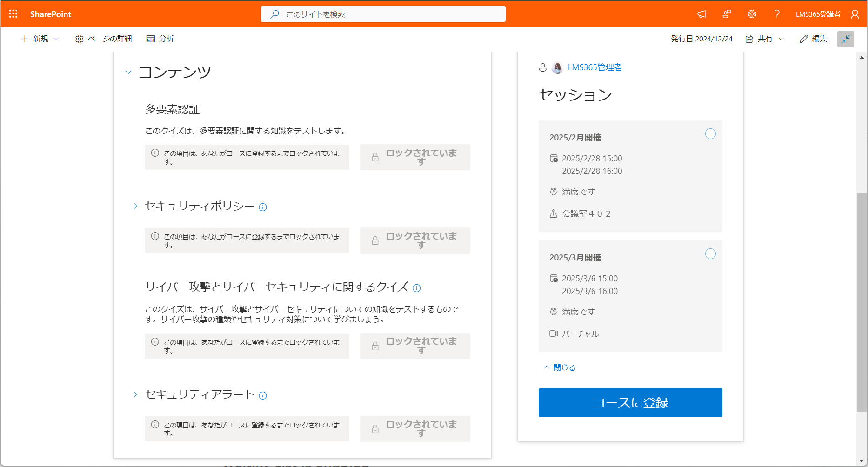Go to SharePoint home link
Viewport: 868px width, 467px height.
click(51, 14)
